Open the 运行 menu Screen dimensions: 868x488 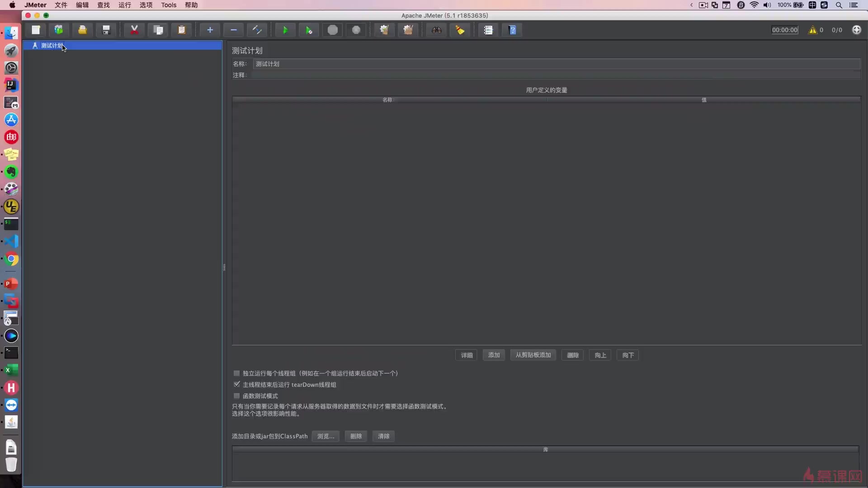pyautogui.click(x=125, y=5)
